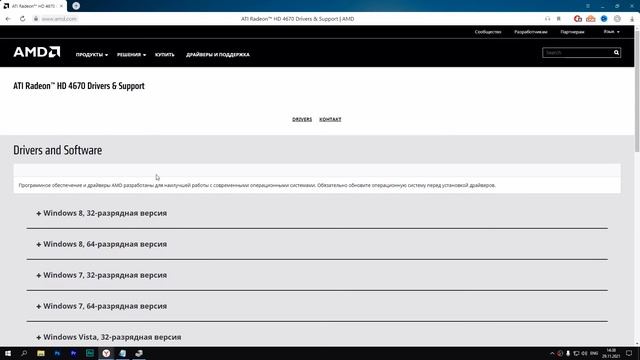Screen dimensions: 640x360
Task: Open the Партнерам link
Action: pyautogui.click(x=572, y=32)
